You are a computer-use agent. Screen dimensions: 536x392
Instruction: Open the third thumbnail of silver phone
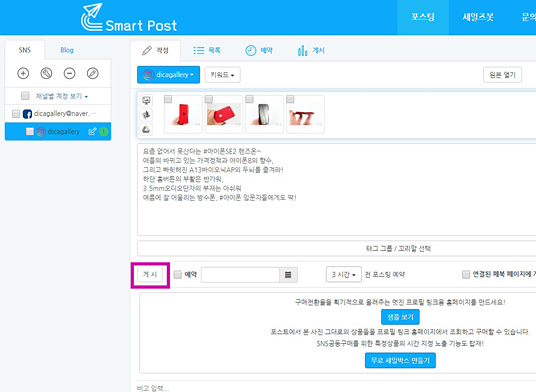(265, 115)
